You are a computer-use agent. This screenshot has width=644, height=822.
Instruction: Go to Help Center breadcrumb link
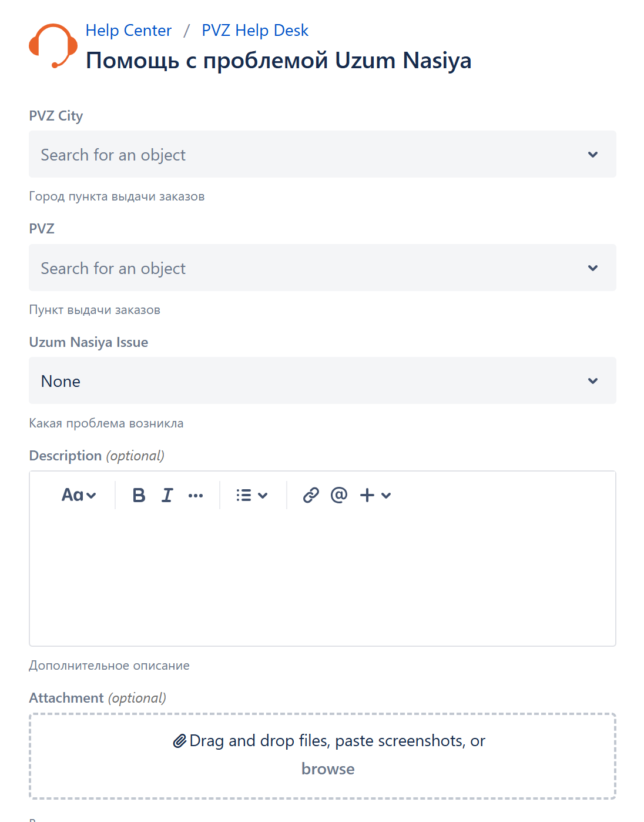(129, 31)
